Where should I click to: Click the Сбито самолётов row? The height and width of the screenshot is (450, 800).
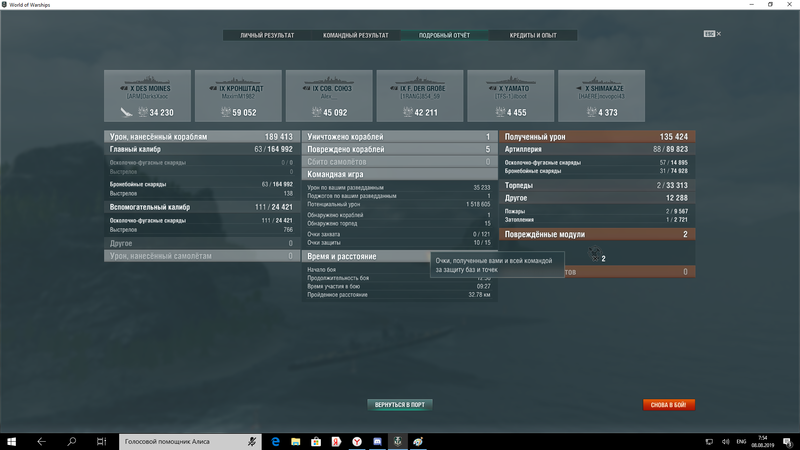[x=399, y=162]
